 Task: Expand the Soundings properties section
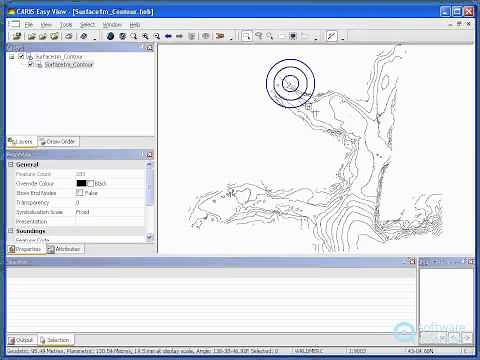(11, 231)
